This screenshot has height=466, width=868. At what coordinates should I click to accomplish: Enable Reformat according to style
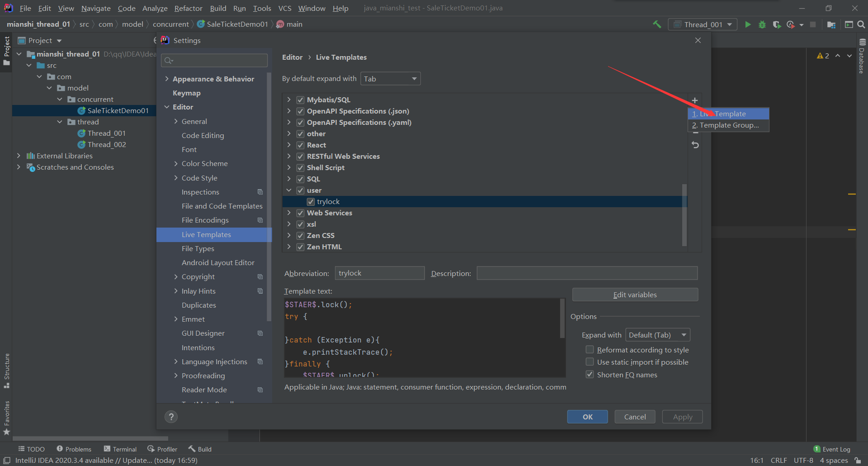coord(590,349)
